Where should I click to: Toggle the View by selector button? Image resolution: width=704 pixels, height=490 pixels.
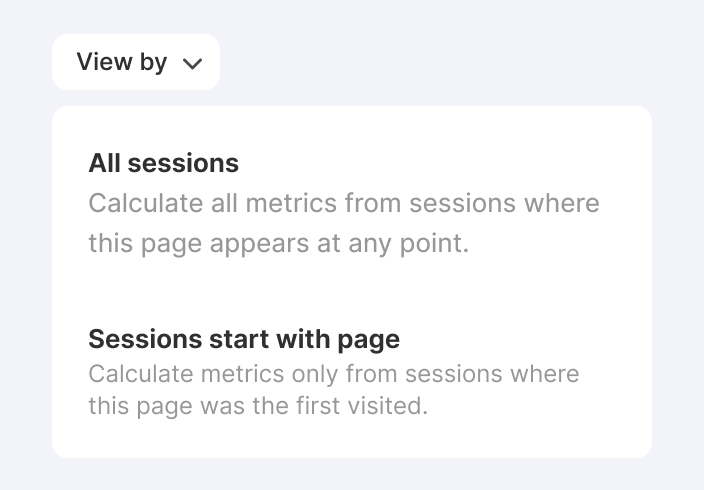tap(136, 62)
